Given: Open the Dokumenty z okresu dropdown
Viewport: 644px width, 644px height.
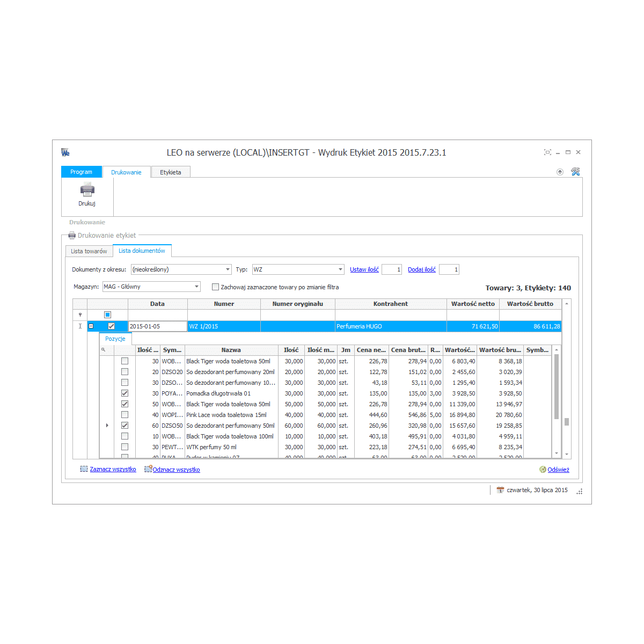Looking at the screenshot, I should coord(228,269).
